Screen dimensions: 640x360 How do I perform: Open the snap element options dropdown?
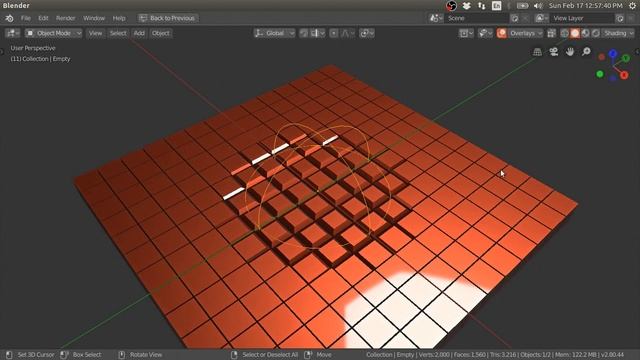(318, 33)
